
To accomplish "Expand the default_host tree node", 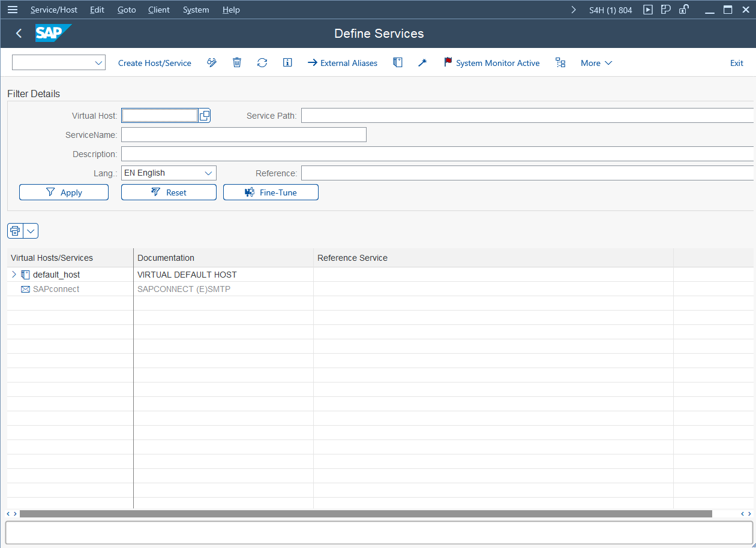I will tap(14, 275).
